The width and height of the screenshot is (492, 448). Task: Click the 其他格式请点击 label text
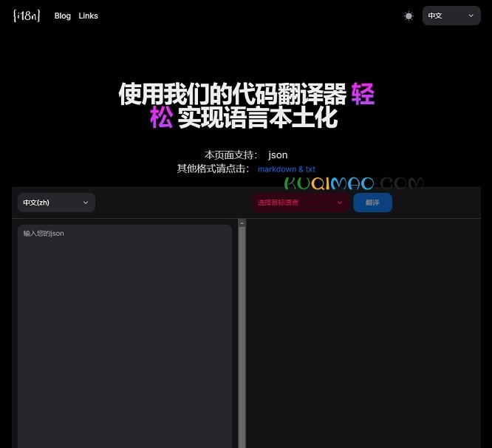pos(213,169)
